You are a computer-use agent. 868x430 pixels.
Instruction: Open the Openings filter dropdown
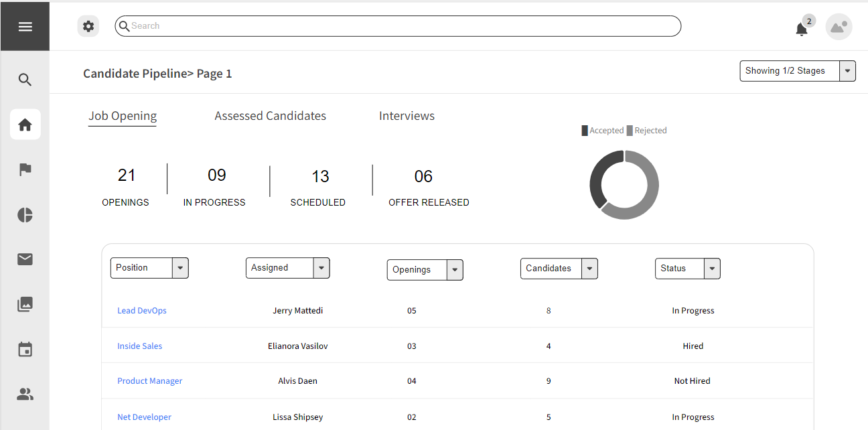pyautogui.click(x=425, y=270)
